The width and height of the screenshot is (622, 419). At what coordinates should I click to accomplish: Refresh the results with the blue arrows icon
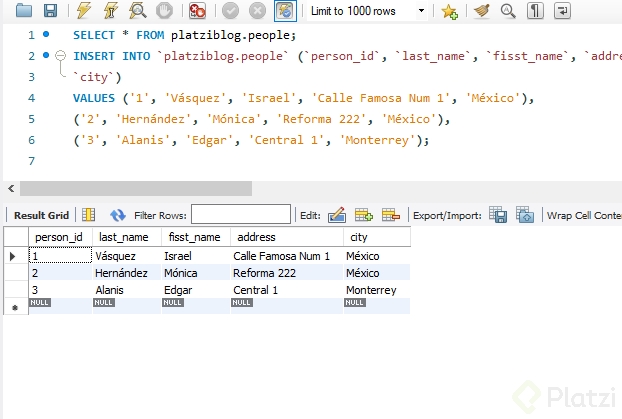coord(118,215)
